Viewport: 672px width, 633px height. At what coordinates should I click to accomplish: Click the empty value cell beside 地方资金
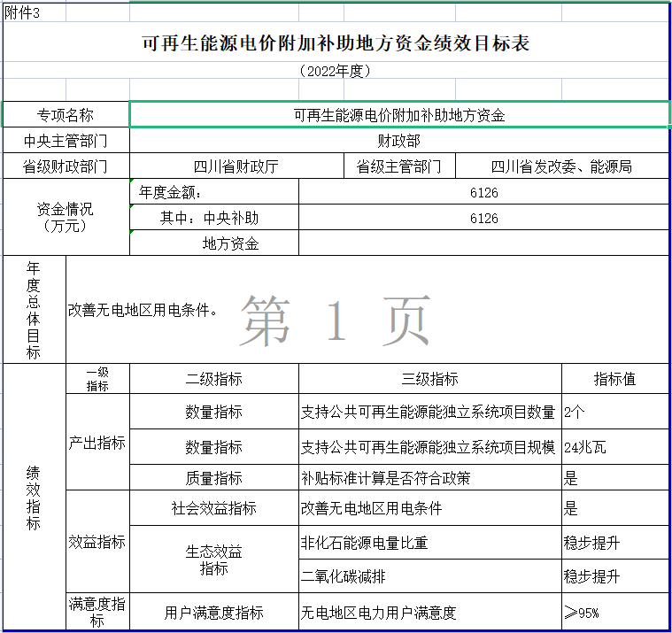point(483,243)
